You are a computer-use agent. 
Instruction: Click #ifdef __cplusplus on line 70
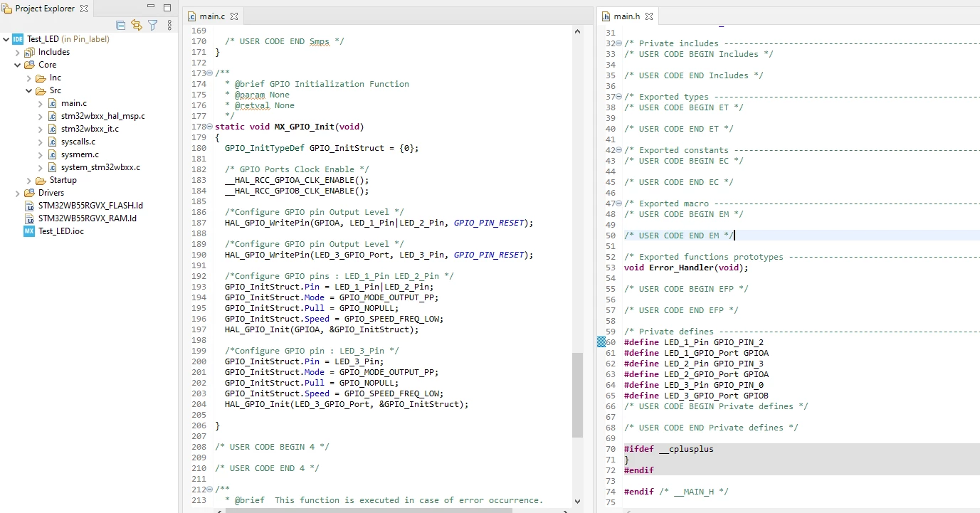pos(669,449)
